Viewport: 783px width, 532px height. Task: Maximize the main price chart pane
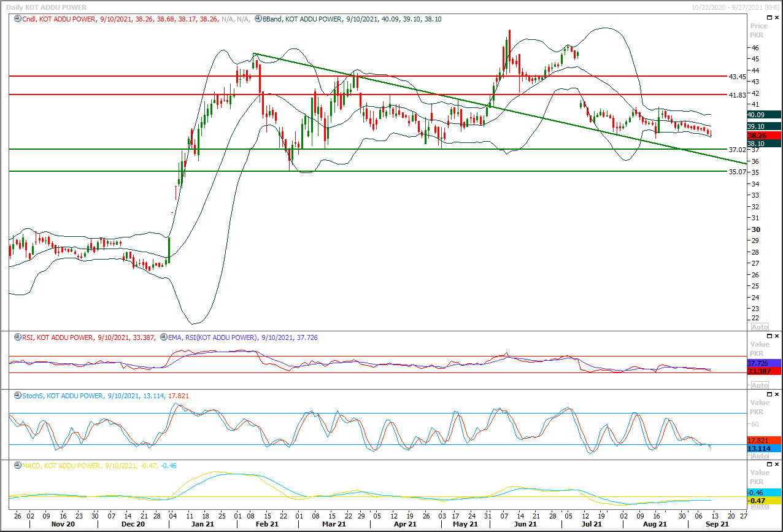[x=769, y=18]
